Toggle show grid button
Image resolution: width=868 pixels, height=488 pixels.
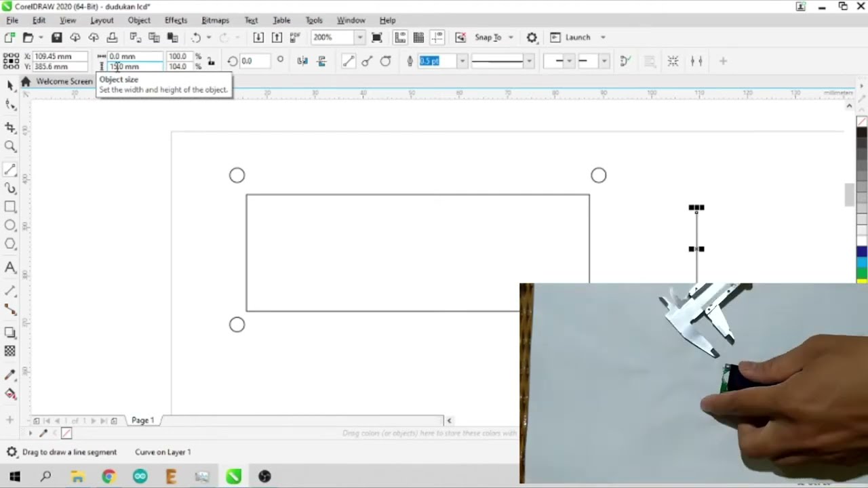click(x=418, y=37)
